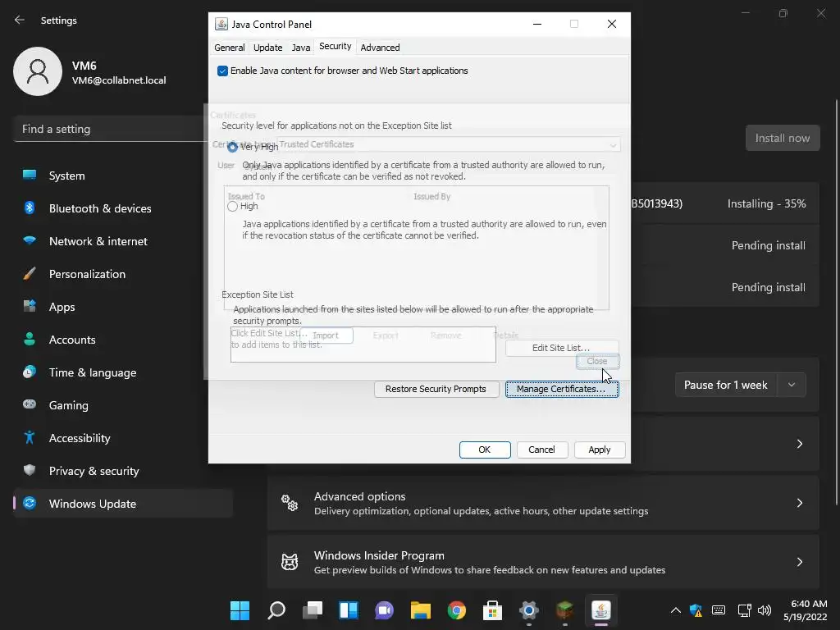The image size is (840, 630).
Task: Open System settings category
Action: pyautogui.click(x=123, y=176)
